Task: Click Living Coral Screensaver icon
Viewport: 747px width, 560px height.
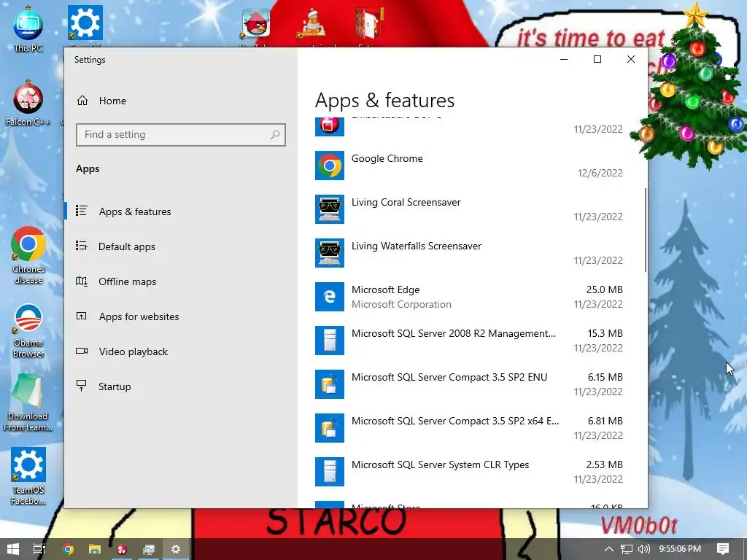Action: 330,209
